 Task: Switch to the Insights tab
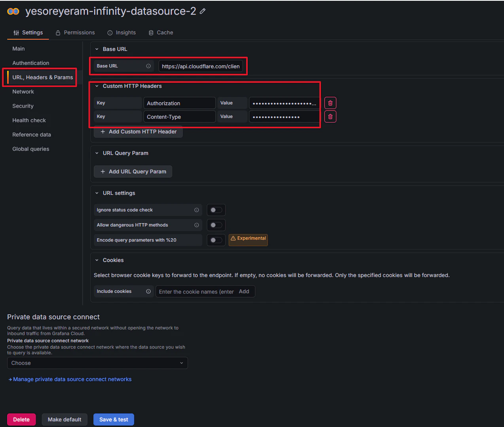121,32
